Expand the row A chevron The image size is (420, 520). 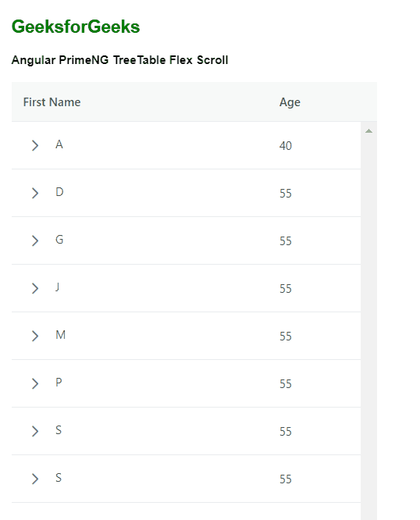pyautogui.click(x=35, y=145)
